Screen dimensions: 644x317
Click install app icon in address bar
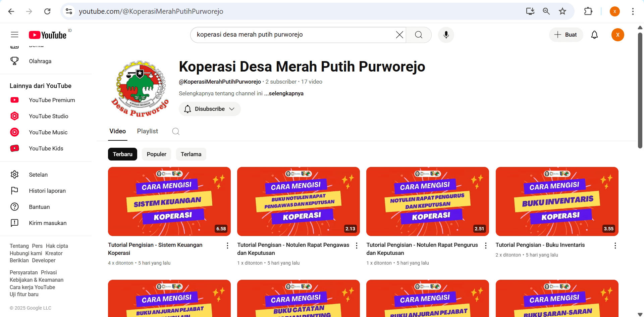click(530, 11)
